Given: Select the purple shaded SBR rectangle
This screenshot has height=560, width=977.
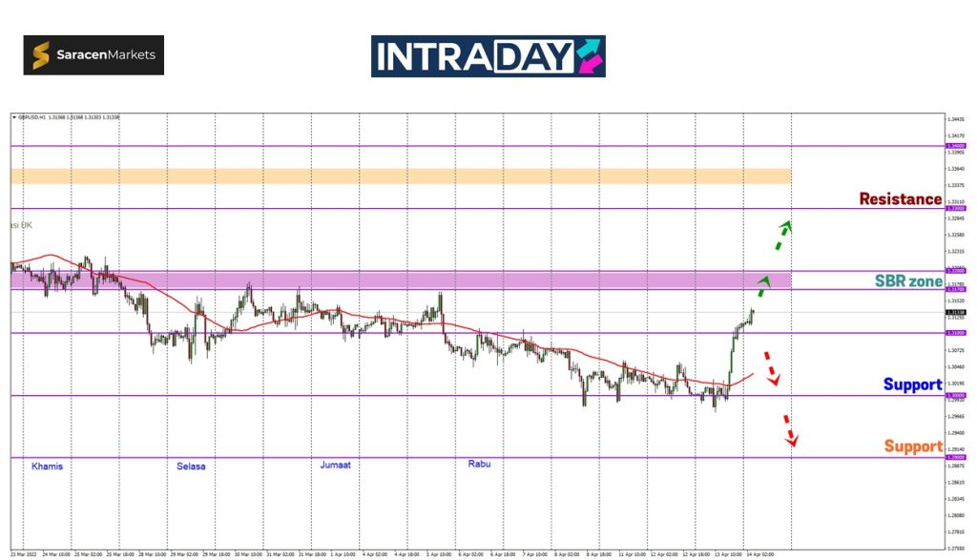Looking at the screenshot, I should (401, 280).
